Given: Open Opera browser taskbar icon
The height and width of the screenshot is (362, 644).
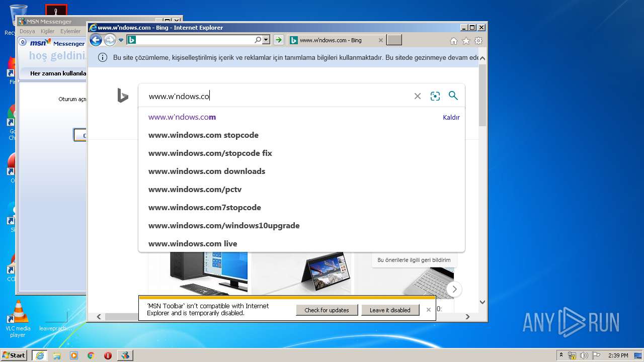Looking at the screenshot, I should pos(108,355).
